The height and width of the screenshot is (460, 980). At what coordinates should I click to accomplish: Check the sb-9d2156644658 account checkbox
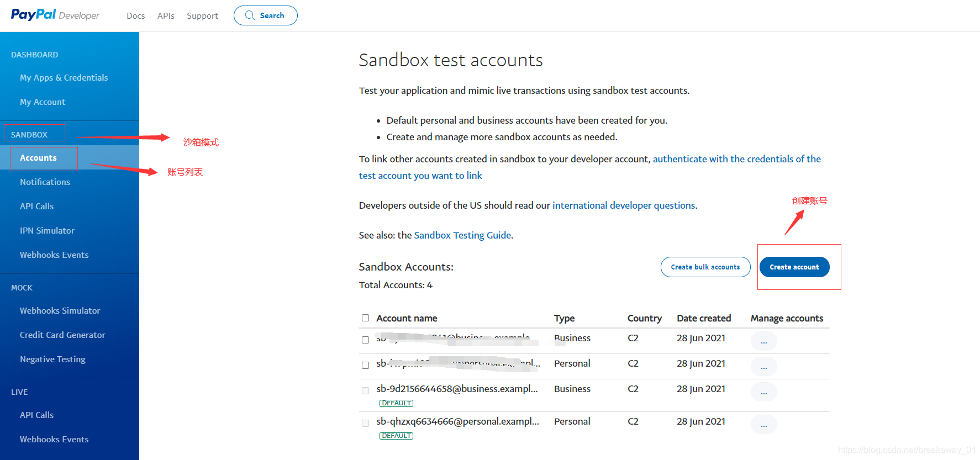365,390
